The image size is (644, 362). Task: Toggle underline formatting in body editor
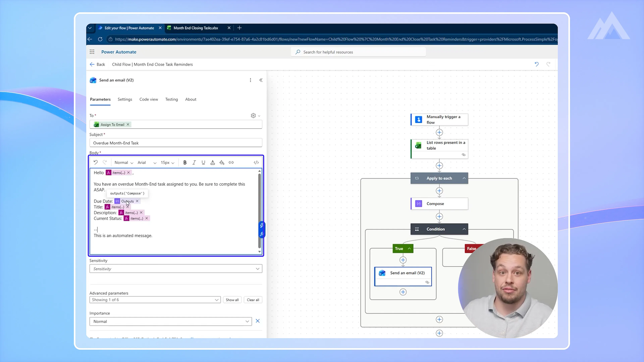click(x=203, y=162)
